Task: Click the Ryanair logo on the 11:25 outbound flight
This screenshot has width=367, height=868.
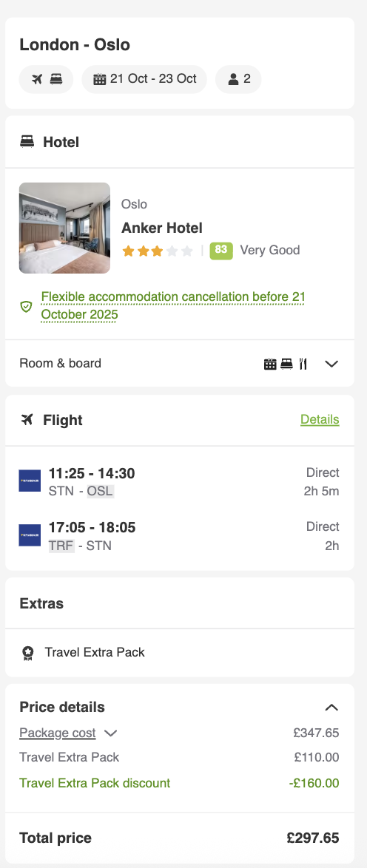Action: pyautogui.click(x=30, y=481)
